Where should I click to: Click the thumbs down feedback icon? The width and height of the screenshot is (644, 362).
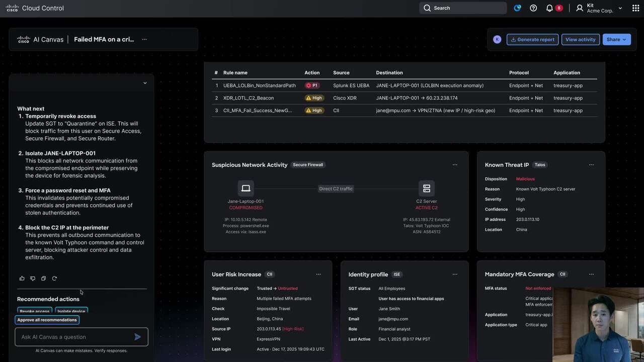click(x=33, y=279)
